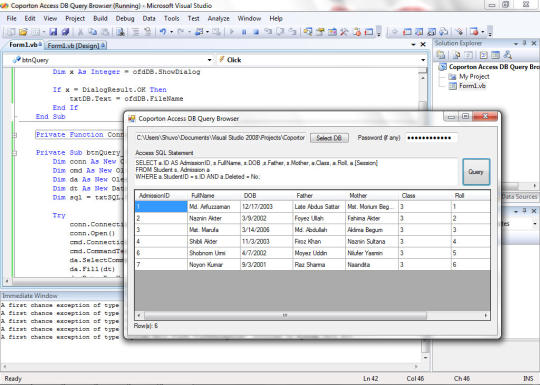The height and width of the screenshot is (385, 540).
Task: Open the Properties Window toolbar icon
Action: coord(320,32)
